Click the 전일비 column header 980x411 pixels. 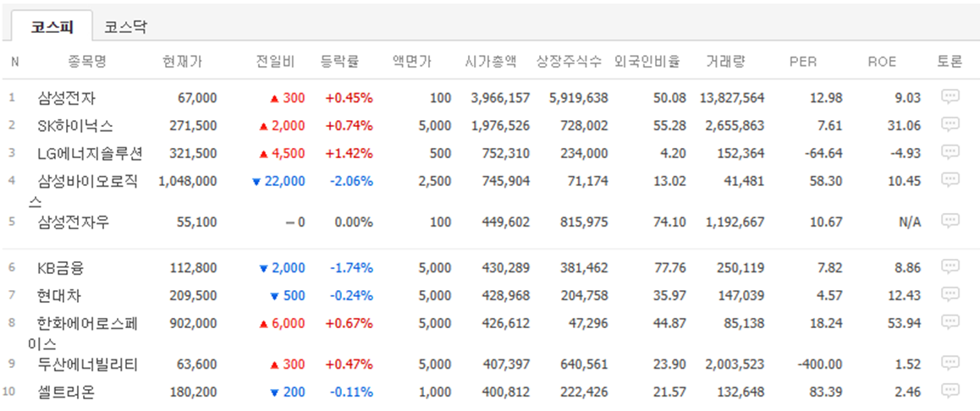click(x=274, y=62)
